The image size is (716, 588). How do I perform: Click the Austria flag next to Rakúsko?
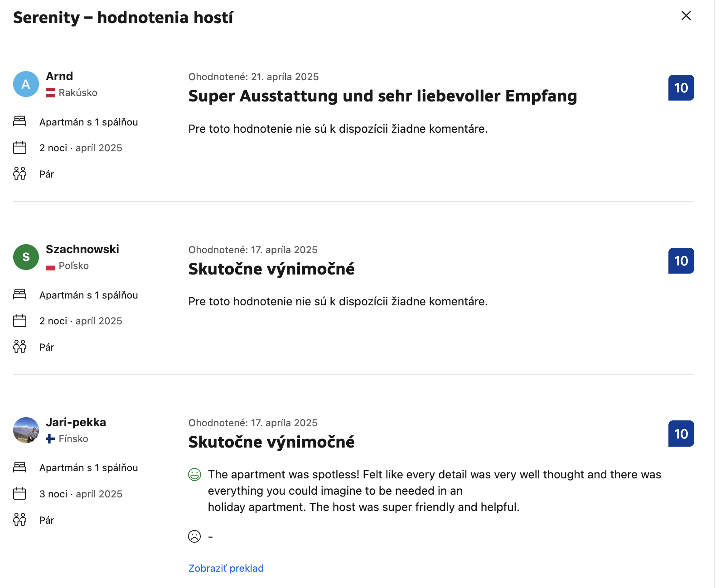point(51,93)
